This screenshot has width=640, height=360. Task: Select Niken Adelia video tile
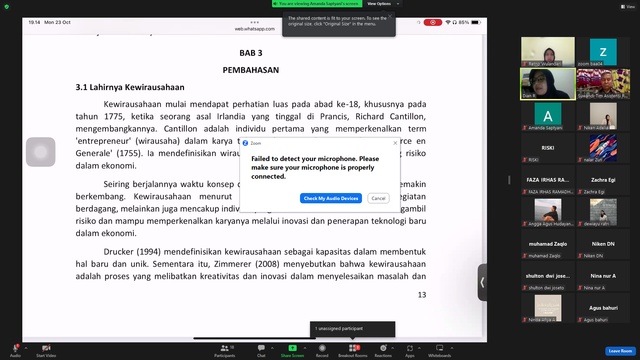pyautogui.click(x=603, y=116)
